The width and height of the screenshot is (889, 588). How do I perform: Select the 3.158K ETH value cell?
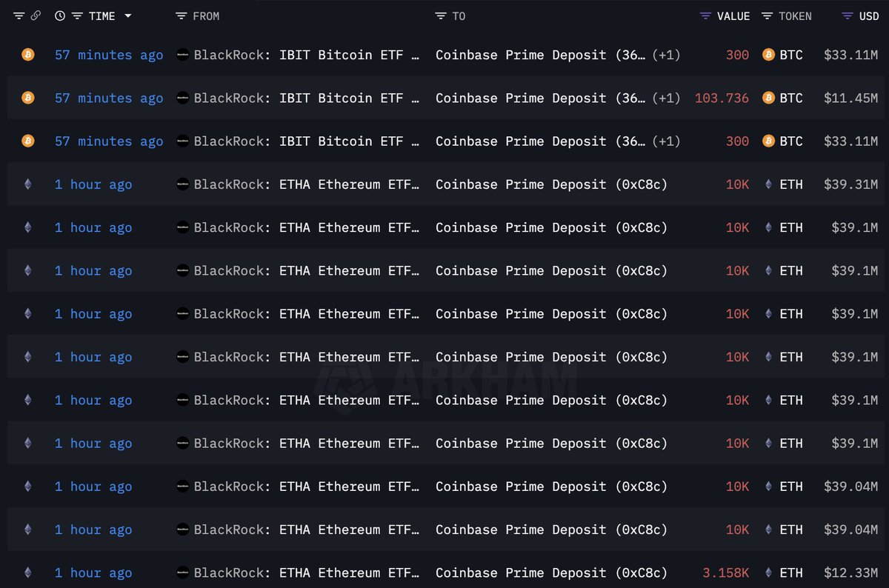(725, 572)
